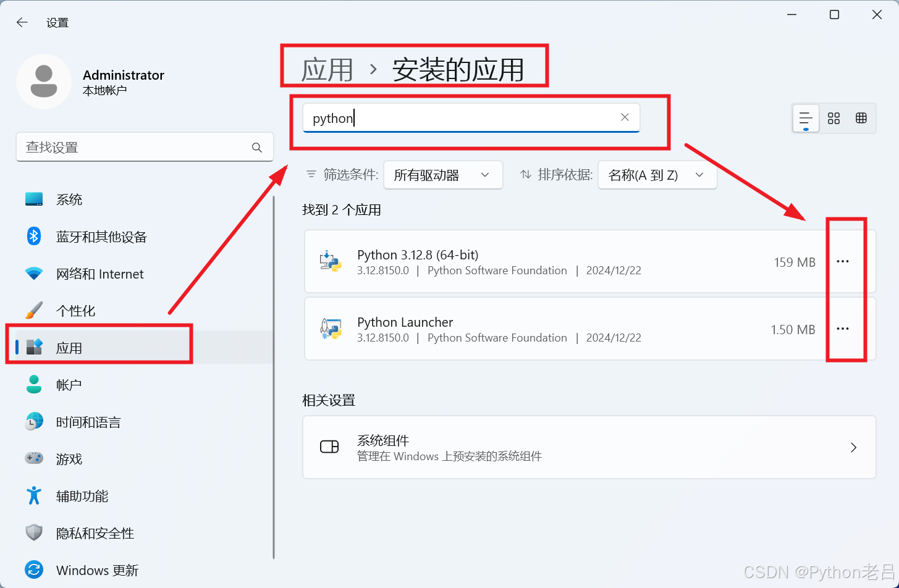Viewport: 899px width, 588px height.
Task: Open the 名称(A 到 Z) sort dropdown
Action: 657,175
